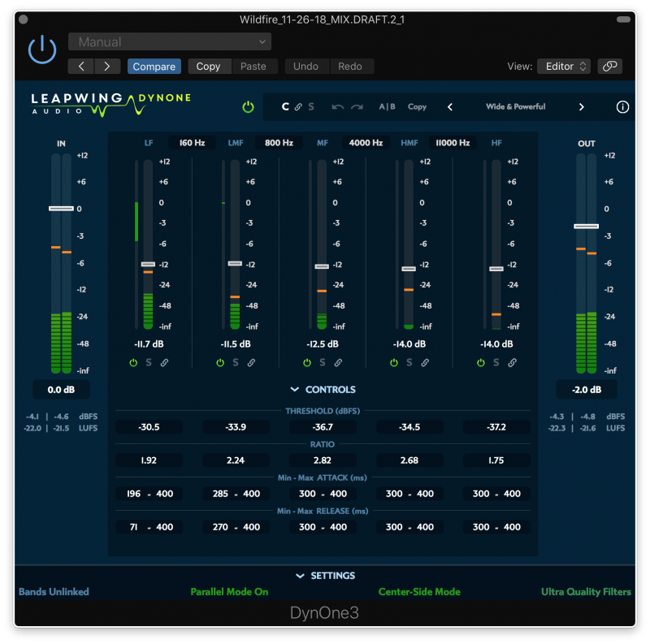Click the Compare button
The width and height of the screenshot is (650, 644).
click(154, 67)
